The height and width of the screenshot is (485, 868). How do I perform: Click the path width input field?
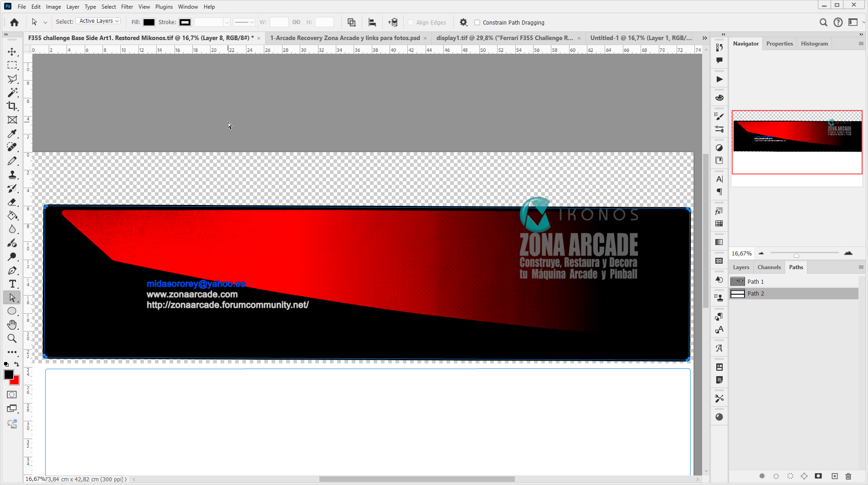pos(279,22)
